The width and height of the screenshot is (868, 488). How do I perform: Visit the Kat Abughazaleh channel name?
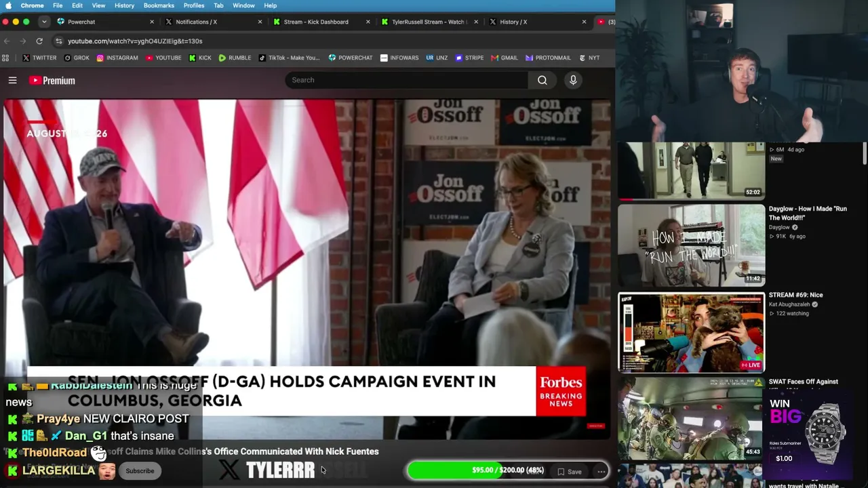(x=790, y=305)
